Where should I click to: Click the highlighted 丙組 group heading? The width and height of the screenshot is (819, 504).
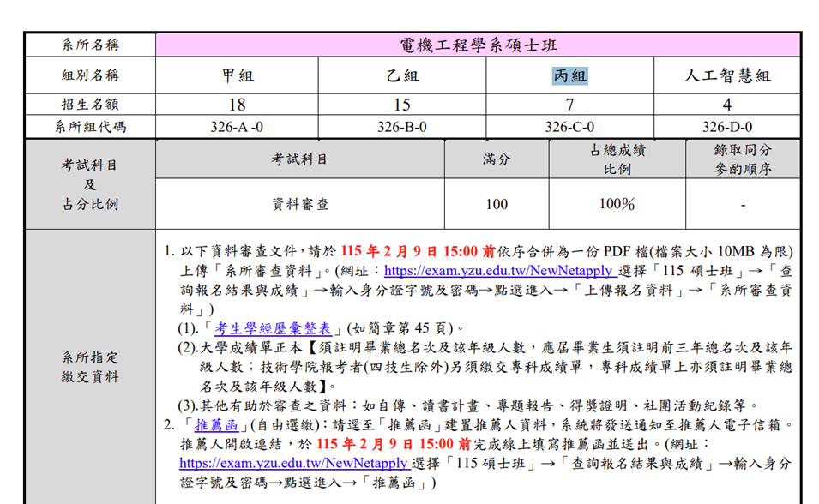(x=569, y=75)
